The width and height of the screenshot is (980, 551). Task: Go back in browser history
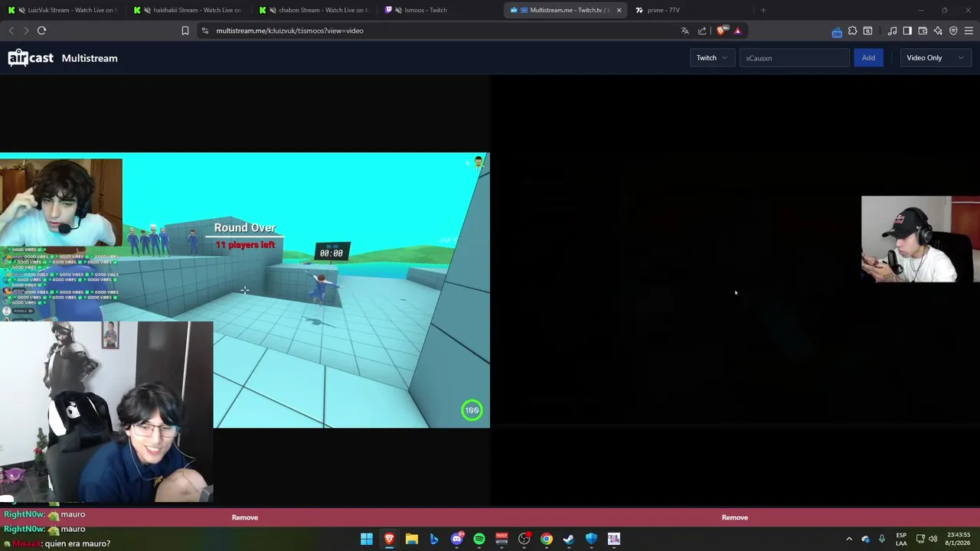click(x=11, y=31)
